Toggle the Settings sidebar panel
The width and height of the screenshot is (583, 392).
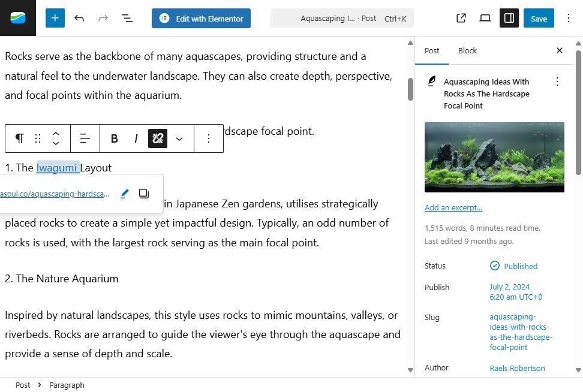[x=509, y=18]
